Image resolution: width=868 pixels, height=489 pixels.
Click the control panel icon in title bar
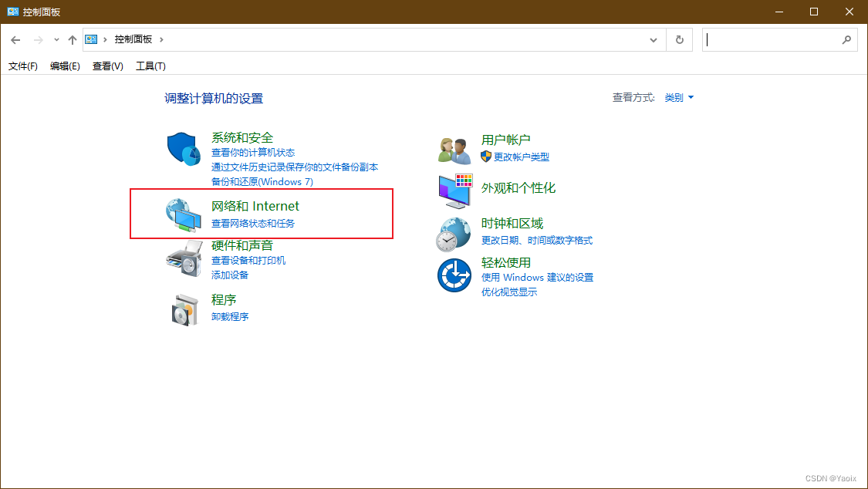pos(13,12)
